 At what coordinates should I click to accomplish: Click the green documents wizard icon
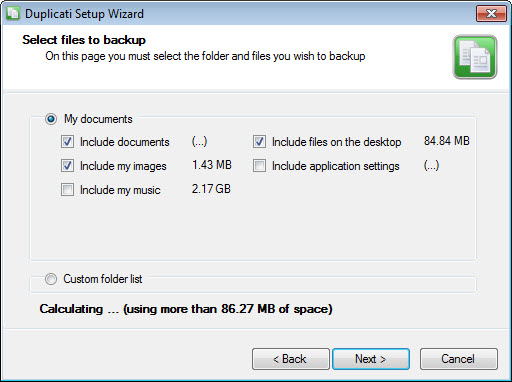[x=475, y=57]
